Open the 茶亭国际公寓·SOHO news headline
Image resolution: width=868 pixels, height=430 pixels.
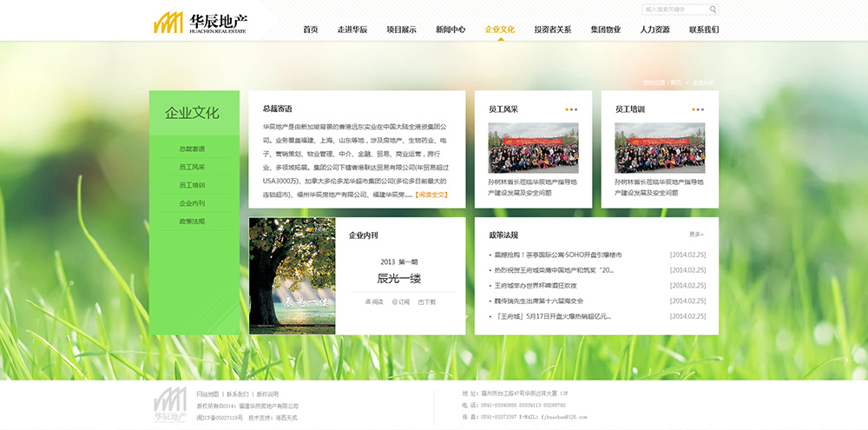558,255
